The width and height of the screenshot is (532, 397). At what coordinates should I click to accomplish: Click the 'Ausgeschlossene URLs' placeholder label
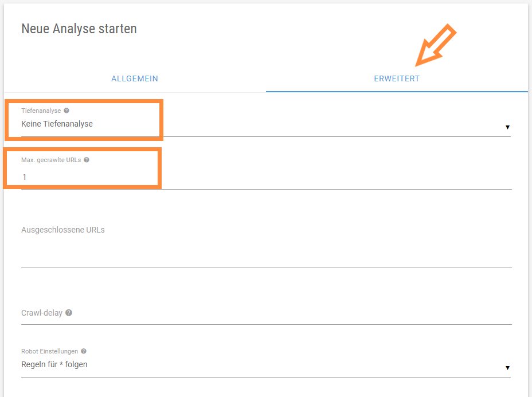pyautogui.click(x=62, y=230)
